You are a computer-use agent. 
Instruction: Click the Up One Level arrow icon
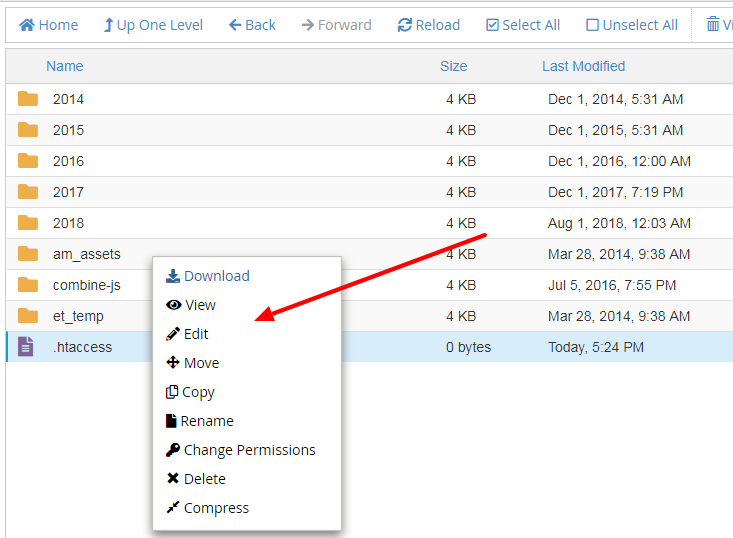point(108,25)
